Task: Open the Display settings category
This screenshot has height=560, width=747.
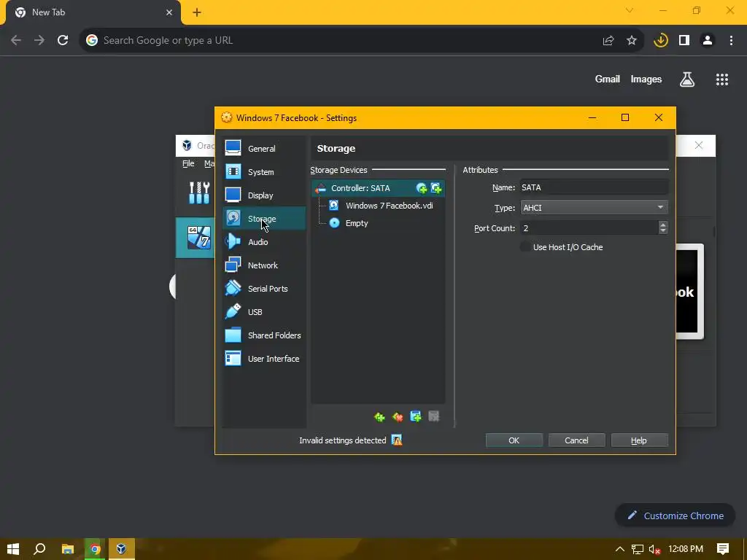Action: [264, 195]
